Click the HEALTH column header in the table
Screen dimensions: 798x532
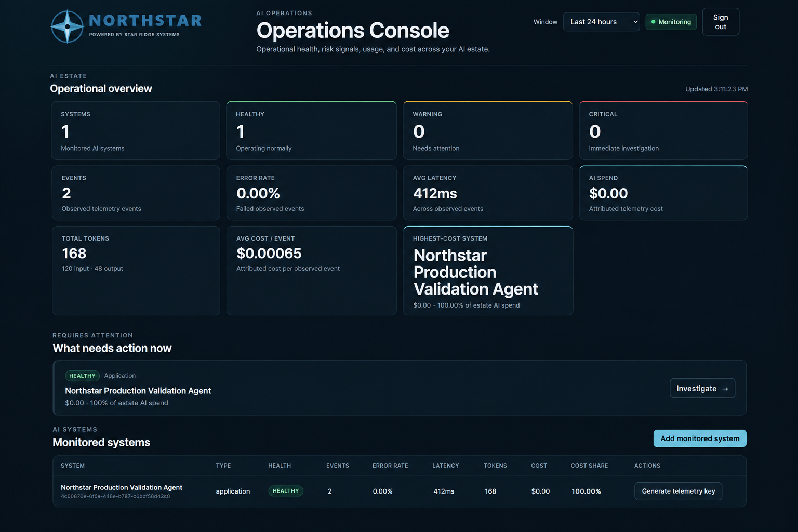click(280, 466)
